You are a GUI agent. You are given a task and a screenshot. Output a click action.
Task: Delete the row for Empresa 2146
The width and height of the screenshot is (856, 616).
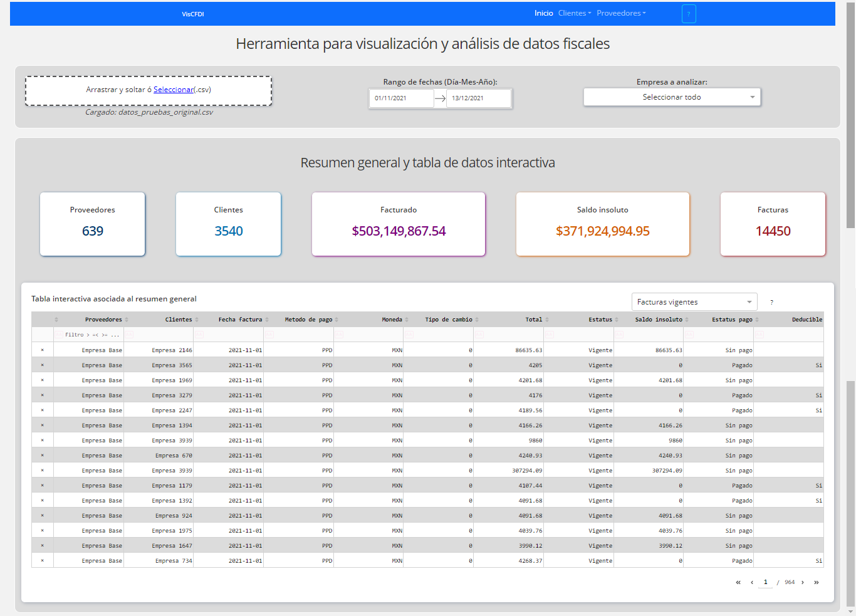(x=43, y=350)
